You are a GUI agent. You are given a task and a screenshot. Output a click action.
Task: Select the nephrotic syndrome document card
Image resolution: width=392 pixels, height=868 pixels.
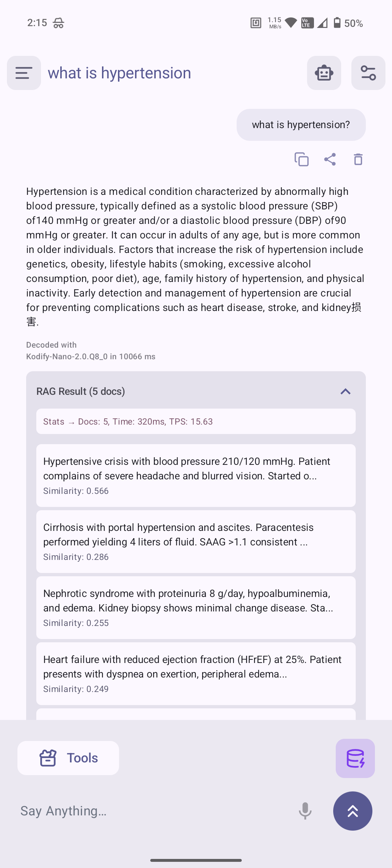(x=196, y=607)
